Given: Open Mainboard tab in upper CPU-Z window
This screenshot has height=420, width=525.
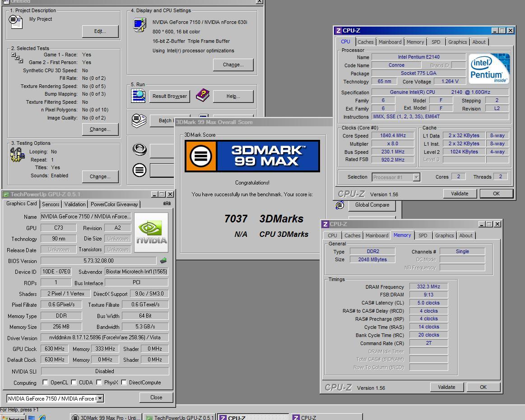Looking at the screenshot, I should tap(390, 42).
